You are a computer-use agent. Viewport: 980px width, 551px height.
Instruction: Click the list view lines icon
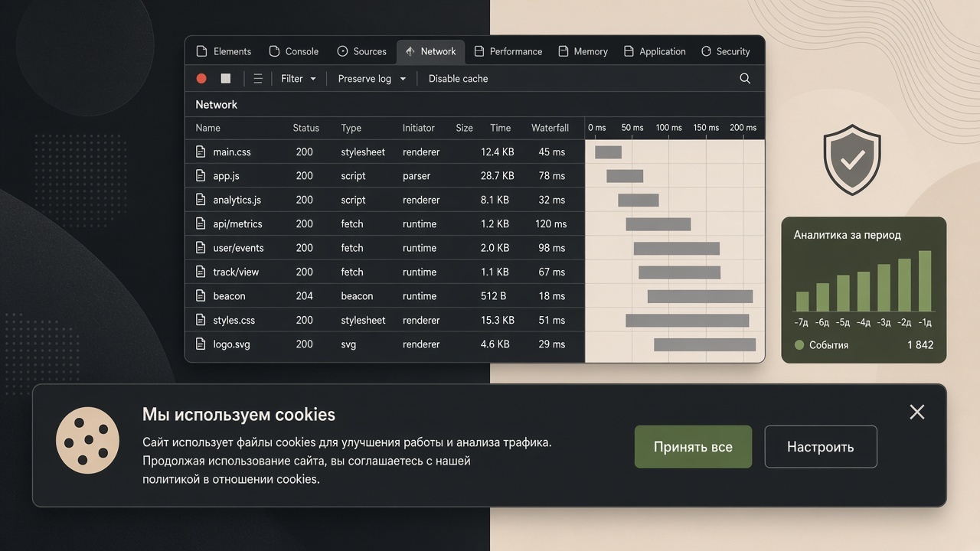258,79
